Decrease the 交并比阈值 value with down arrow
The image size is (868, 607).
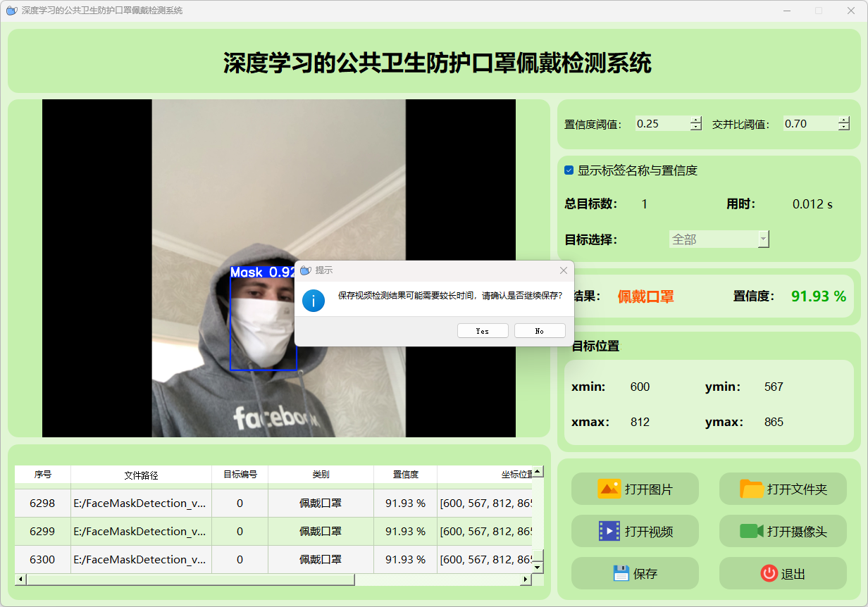point(844,127)
